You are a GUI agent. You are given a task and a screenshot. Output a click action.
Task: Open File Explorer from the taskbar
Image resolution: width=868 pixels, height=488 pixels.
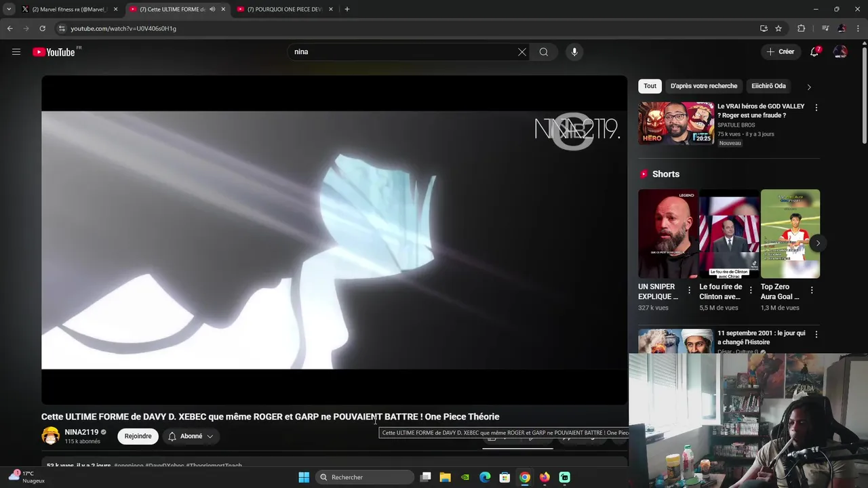[445, 477]
